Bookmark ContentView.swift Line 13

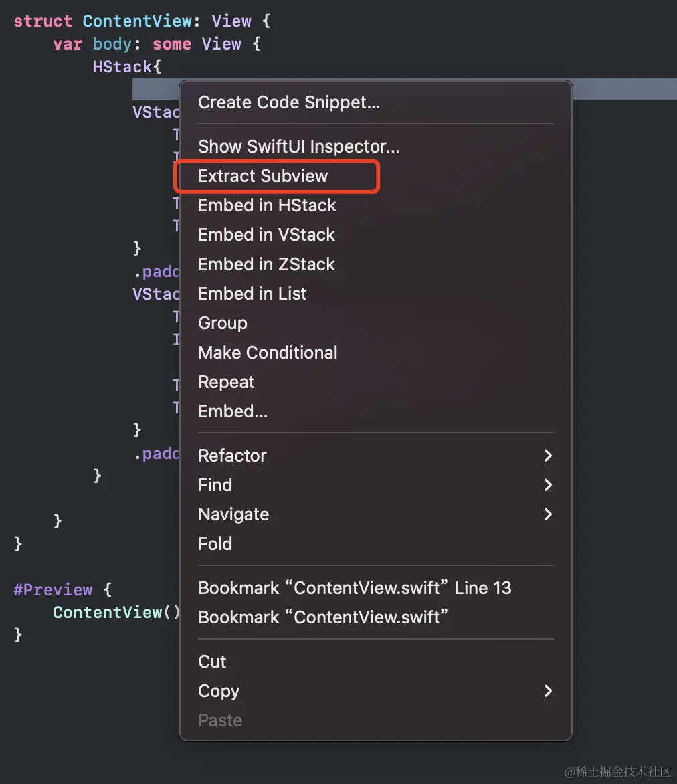point(355,588)
